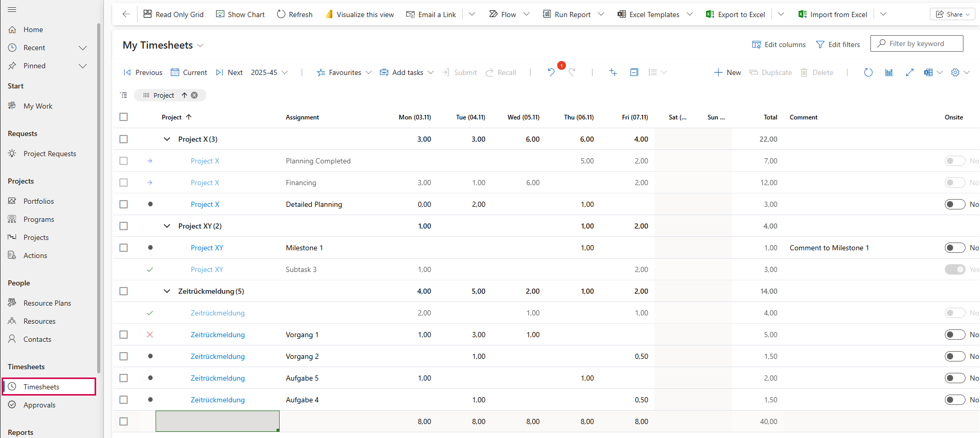980x438 pixels.
Task: Click the hamburger menu icon
Action: tap(12, 10)
